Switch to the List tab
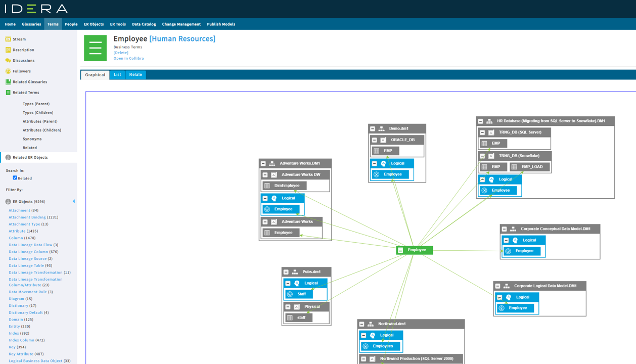The image size is (636, 364). point(117,75)
